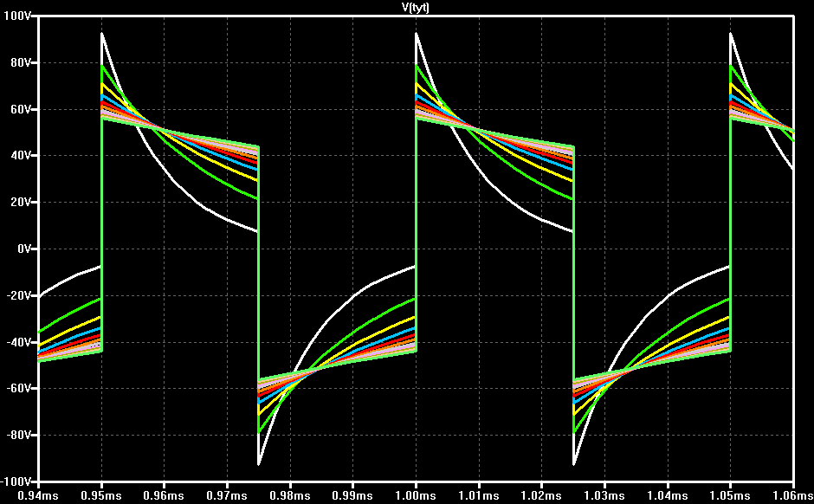Click the 0.99ms time axis label
Screen dimensions: 814x504
pos(352,495)
